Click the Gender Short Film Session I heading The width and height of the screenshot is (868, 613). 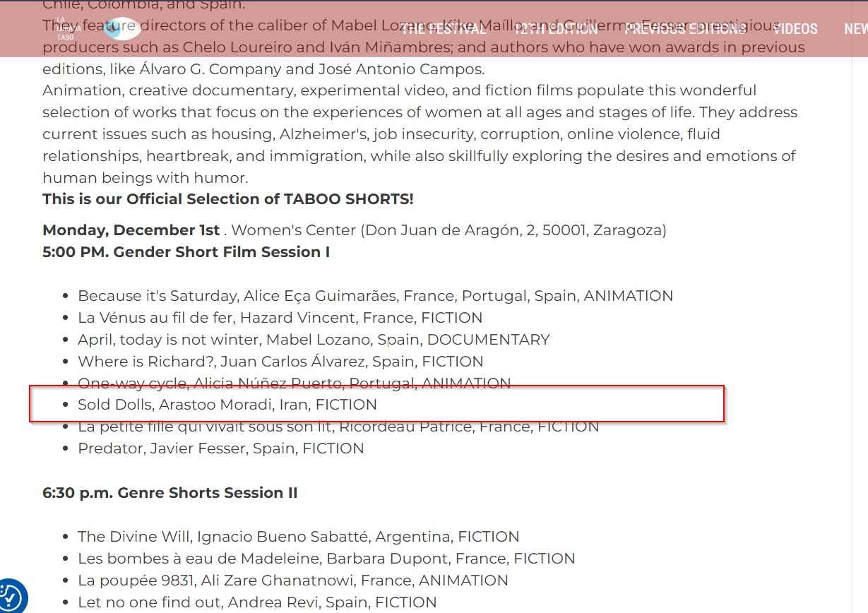tap(186, 252)
